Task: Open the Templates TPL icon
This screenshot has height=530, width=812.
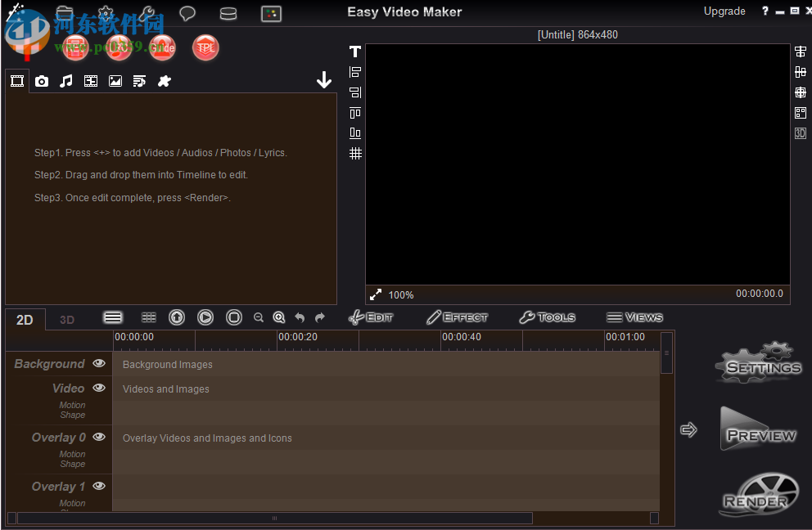Action: [205, 47]
